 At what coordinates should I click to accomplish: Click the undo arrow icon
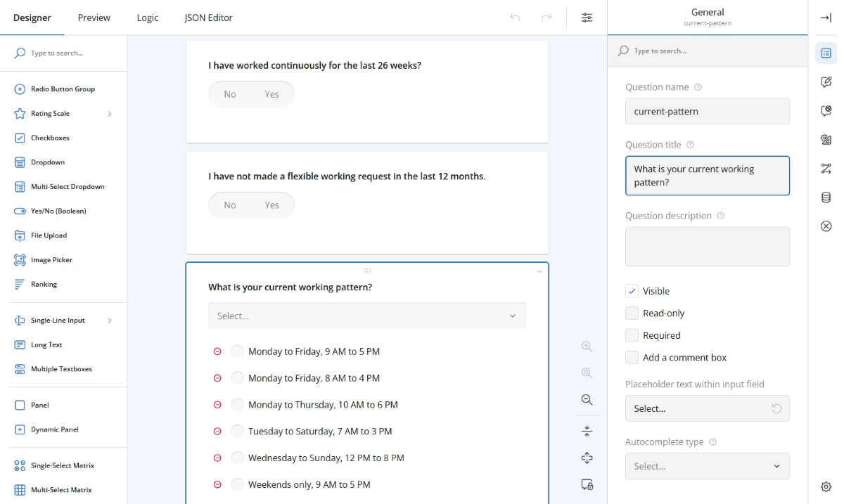click(x=515, y=18)
